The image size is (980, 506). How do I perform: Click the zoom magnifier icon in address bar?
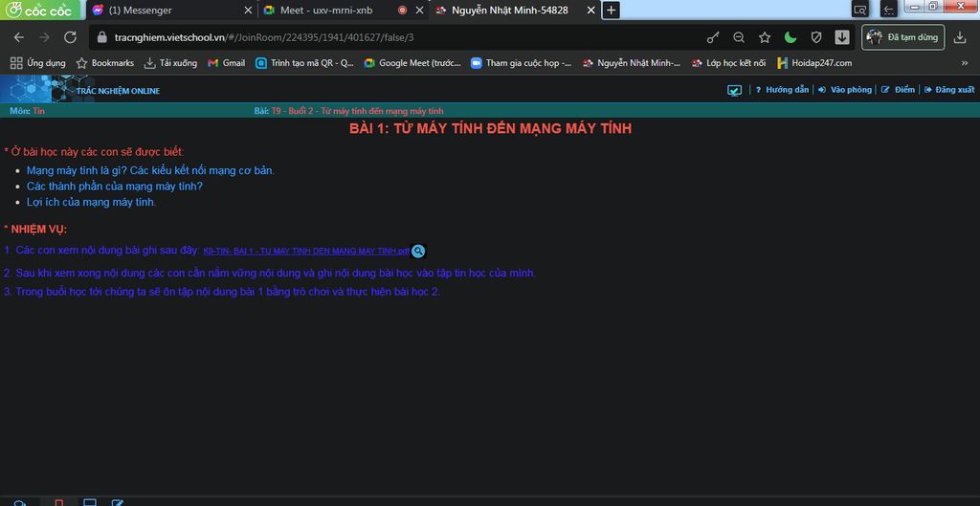739,37
